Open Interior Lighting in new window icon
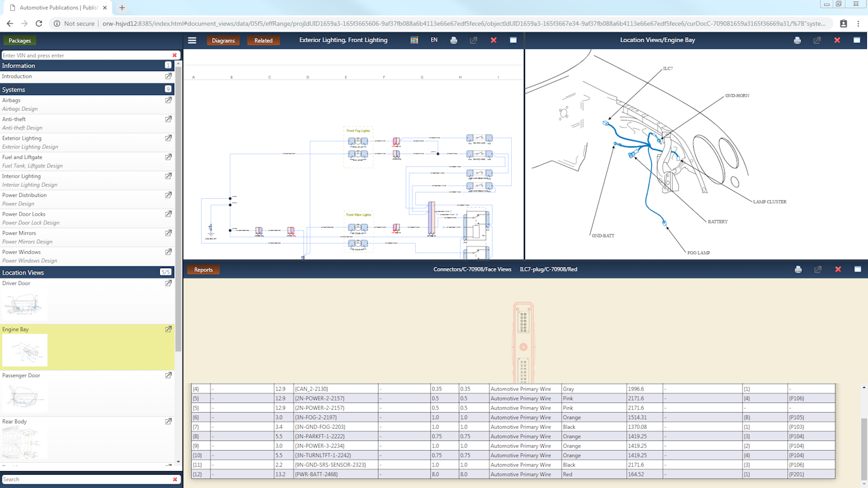Viewport: 868px width, 488px height. pos(168,176)
